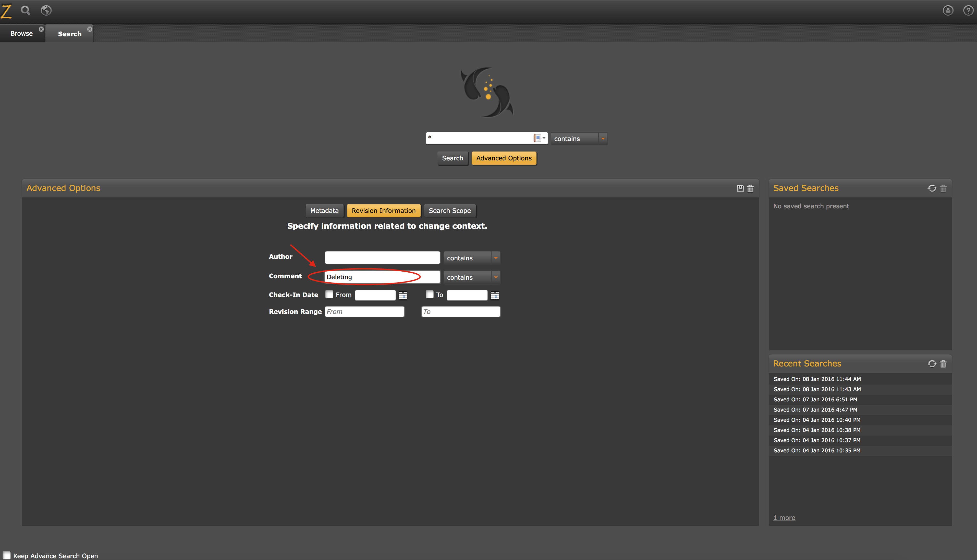Clear Advanced Options with trash icon
Viewport: 977px width, 560px height.
pyautogui.click(x=750, y=188)
